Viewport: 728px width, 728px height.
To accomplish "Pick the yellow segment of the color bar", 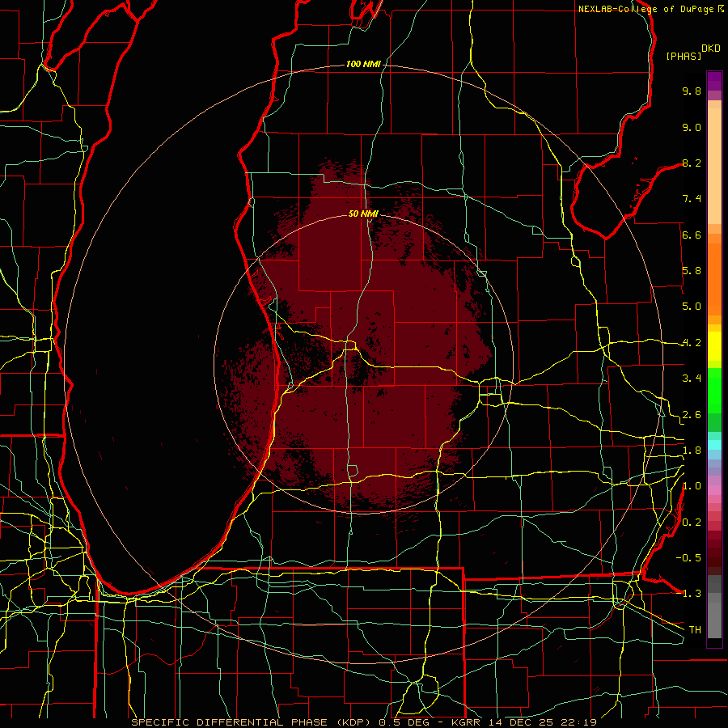I will (714, 346).
